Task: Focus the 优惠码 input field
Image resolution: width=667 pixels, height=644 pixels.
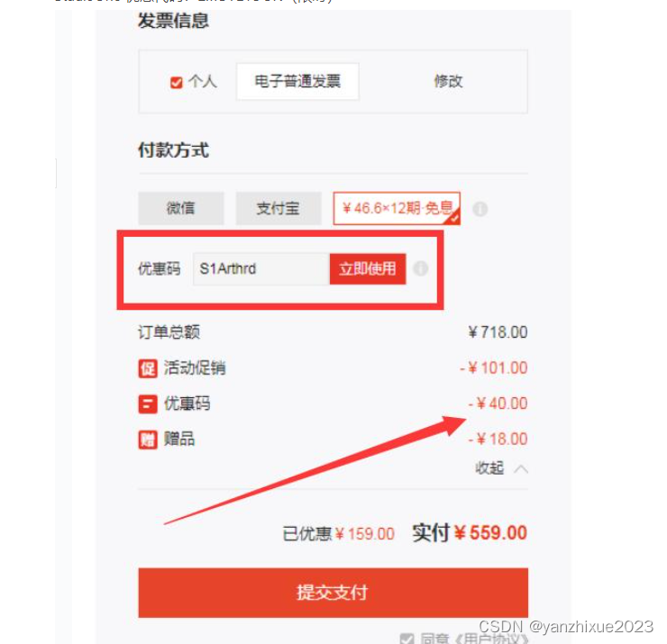Action: pyautogui.click(x=261, y=268)
